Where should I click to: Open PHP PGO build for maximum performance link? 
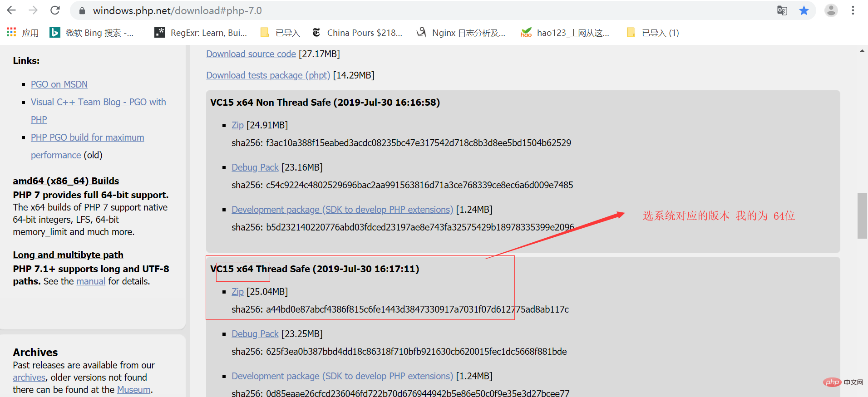(88, 137)
